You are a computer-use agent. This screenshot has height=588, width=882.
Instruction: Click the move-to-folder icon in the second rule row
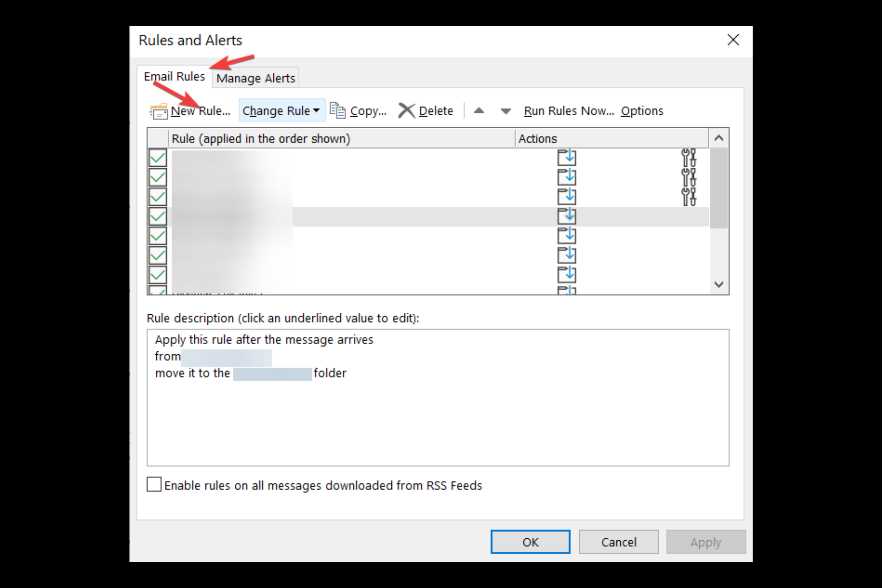(566, 177)
